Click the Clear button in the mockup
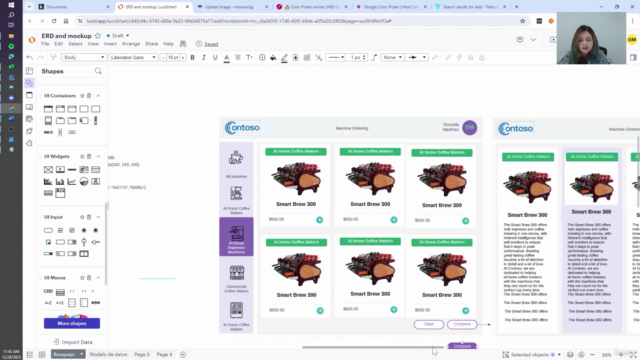Viewport: 640px width, 360px height. click(429, 324)
